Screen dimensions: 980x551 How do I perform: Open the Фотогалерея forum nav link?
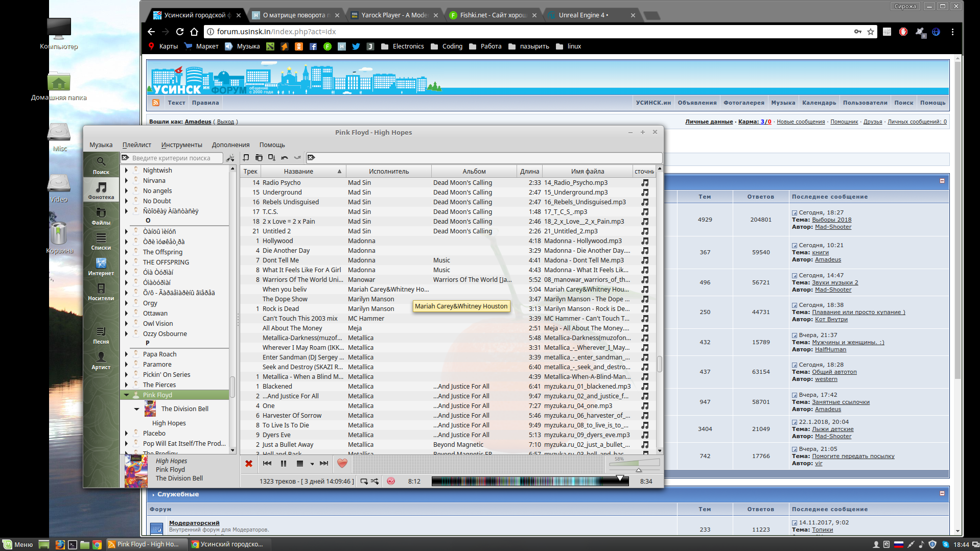point(744,103)
